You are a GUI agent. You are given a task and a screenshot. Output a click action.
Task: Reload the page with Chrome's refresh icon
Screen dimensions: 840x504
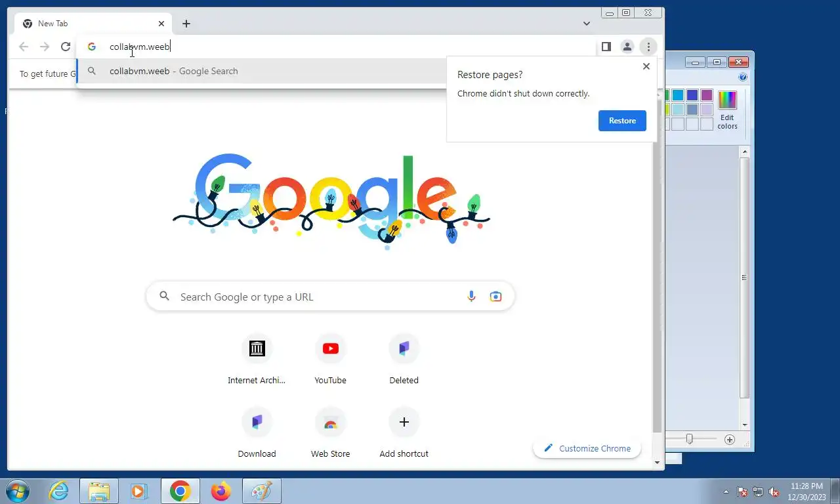pyautogui.click(x=66, y=47)
